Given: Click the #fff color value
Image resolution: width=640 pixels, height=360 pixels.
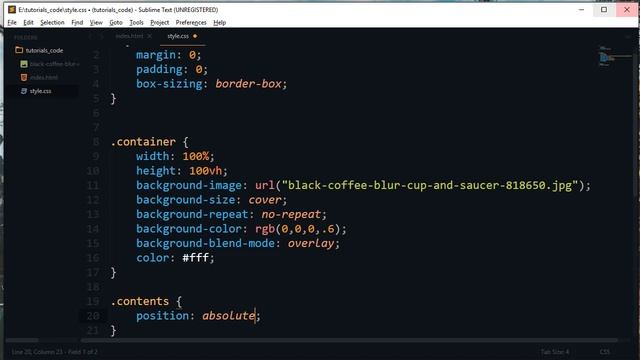Looking at the screenshot, I should [196, 258].
